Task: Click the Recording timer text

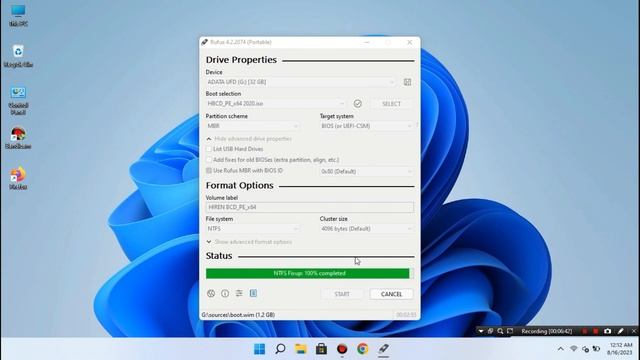Action: [547, 331]
